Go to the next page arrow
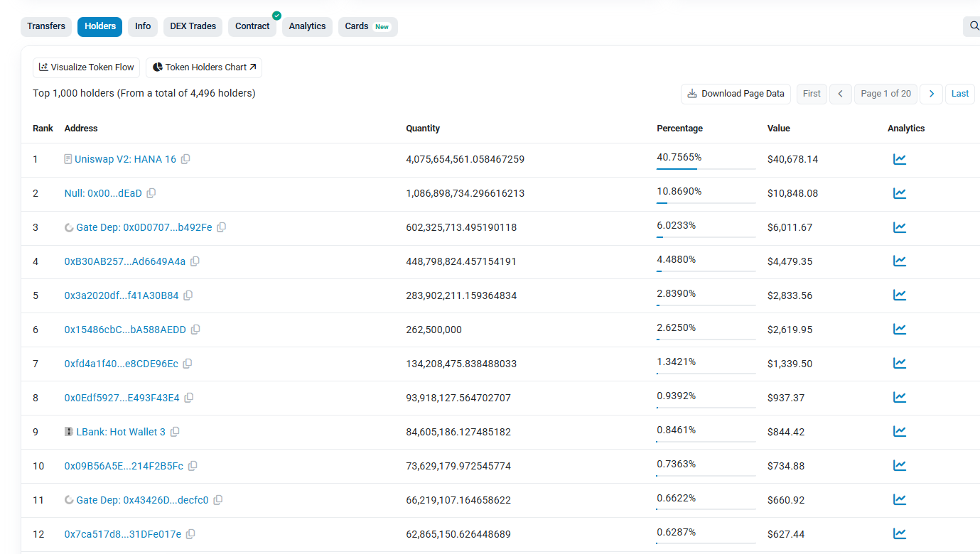Screen dimensions: 980x554 [932, 94]
